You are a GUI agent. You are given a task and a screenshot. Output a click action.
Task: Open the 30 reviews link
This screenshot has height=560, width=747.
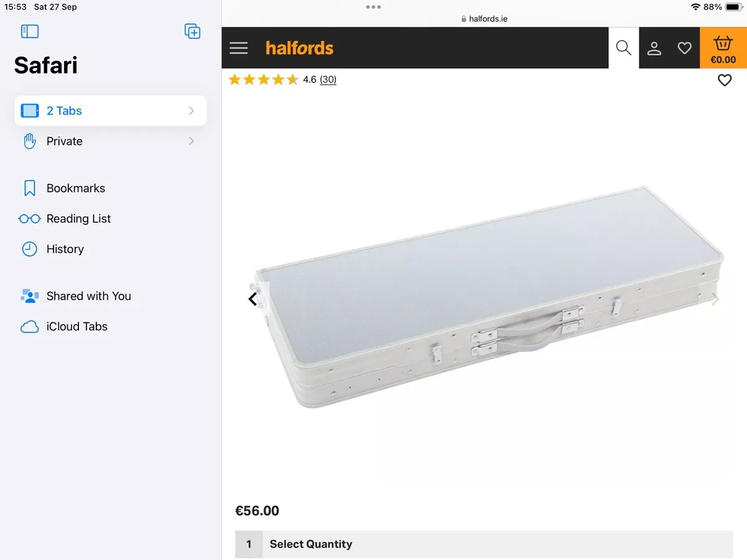[328, 80]
